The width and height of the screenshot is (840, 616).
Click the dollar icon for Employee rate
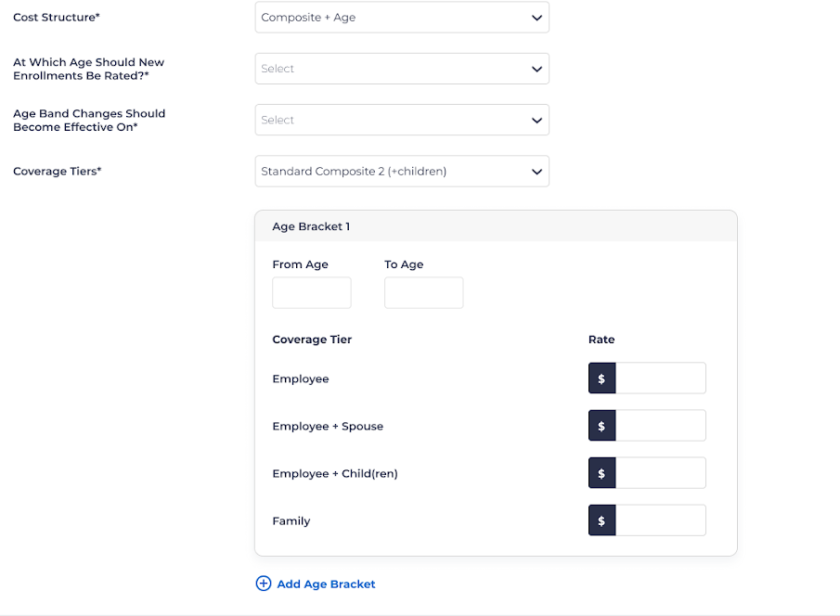(601, 379)
